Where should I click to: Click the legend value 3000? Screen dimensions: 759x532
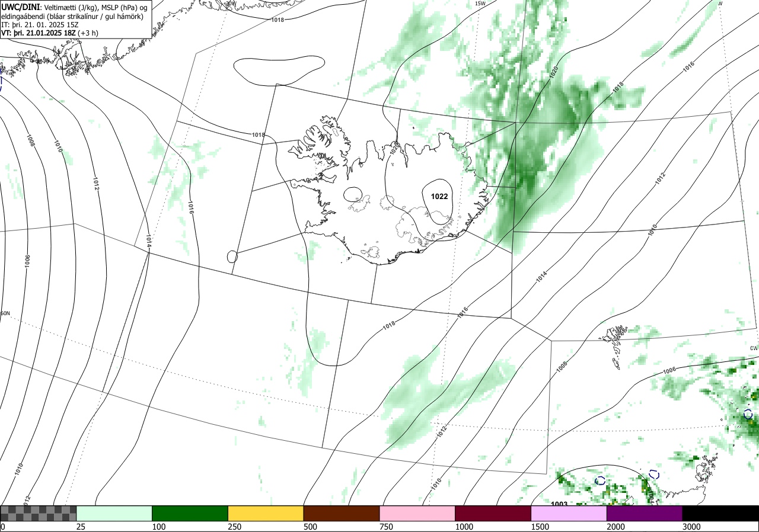[x=691, y=527]
